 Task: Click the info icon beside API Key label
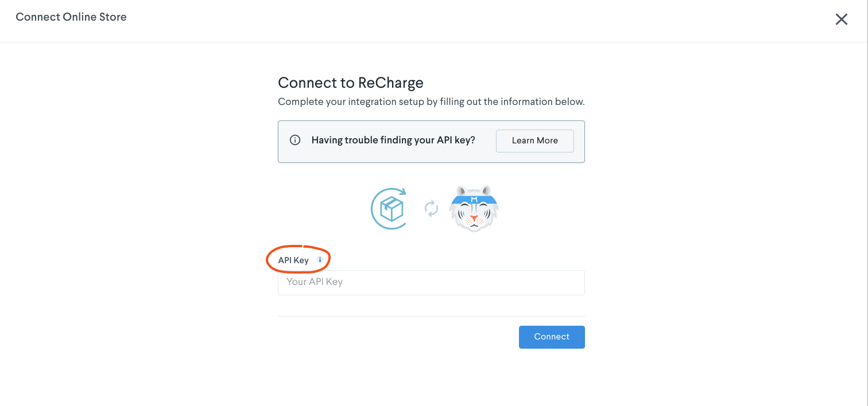[320, 260]
